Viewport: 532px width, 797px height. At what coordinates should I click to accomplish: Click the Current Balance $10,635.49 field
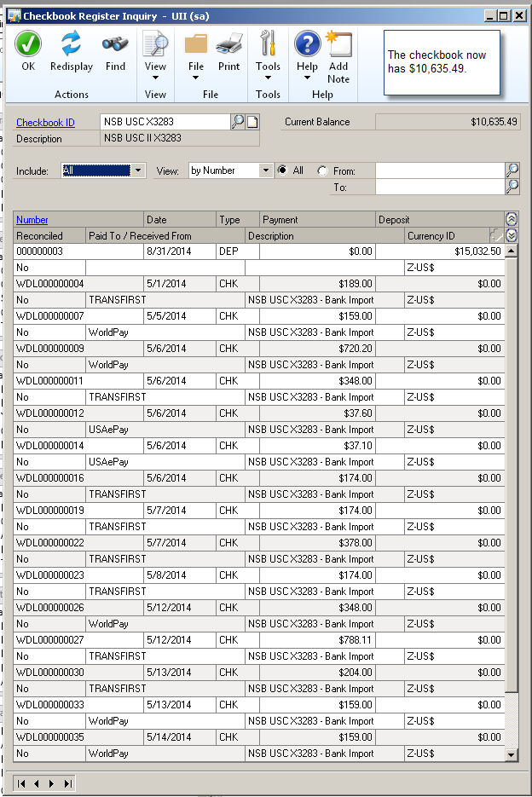[448, 122]
